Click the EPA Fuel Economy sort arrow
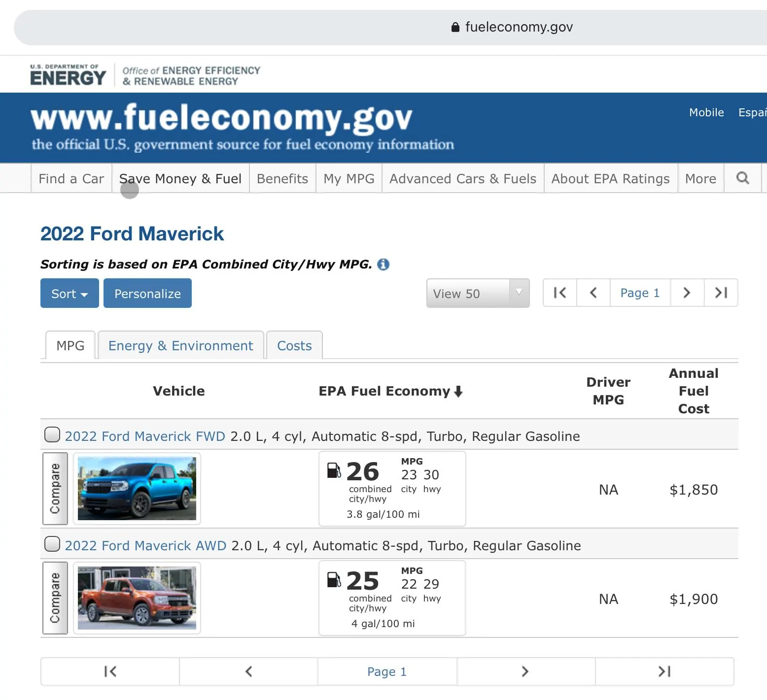 (x=458, y=392)
